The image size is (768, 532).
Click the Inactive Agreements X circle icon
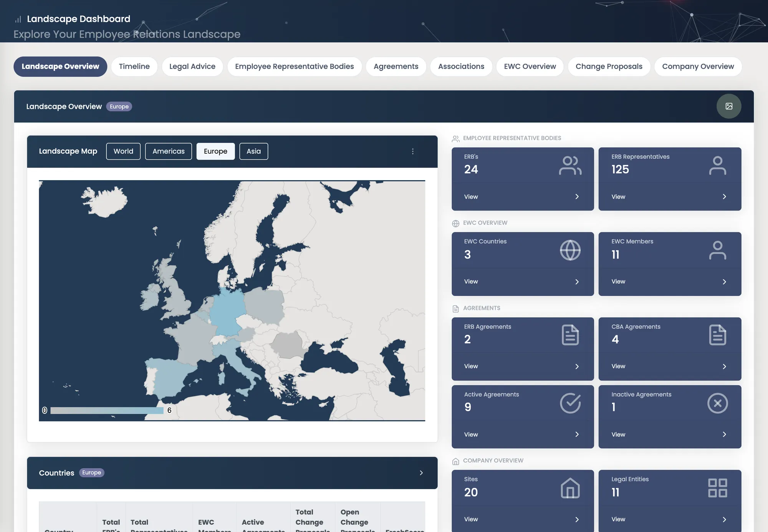pos(717,403)
